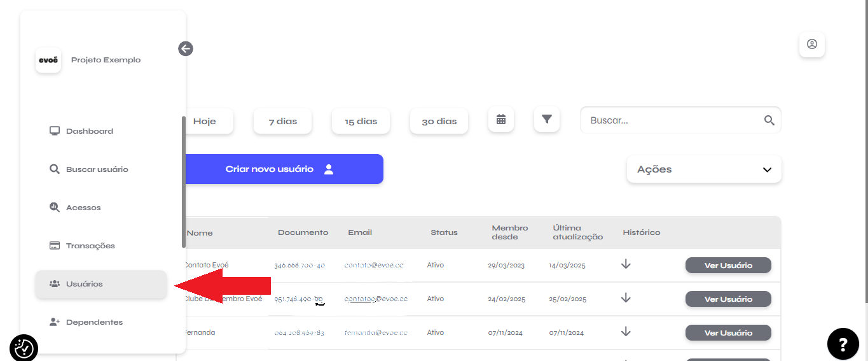Click the Dashboard monitor icon
868x361 pixels.
click(x=55, y=131)
